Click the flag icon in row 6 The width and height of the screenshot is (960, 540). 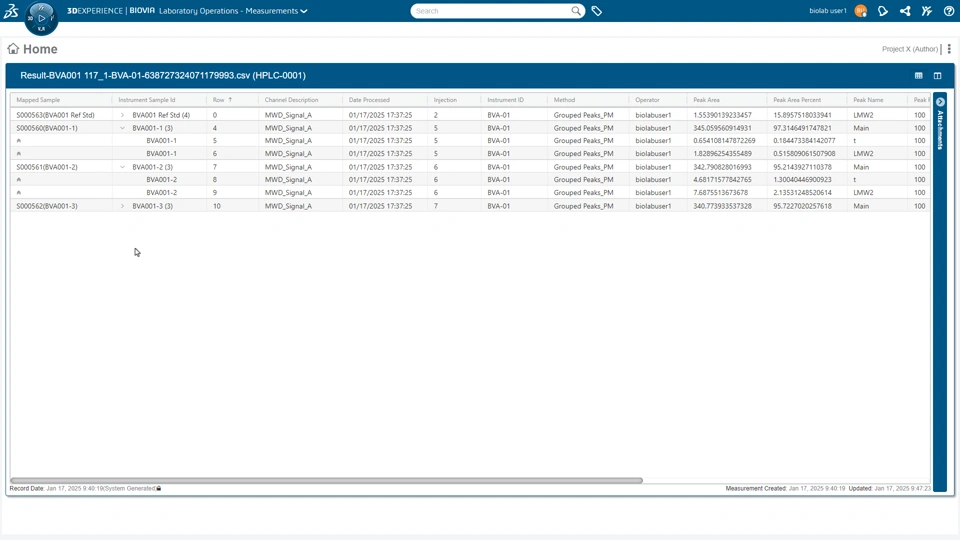pyautogui.click(x=19, y=154)
